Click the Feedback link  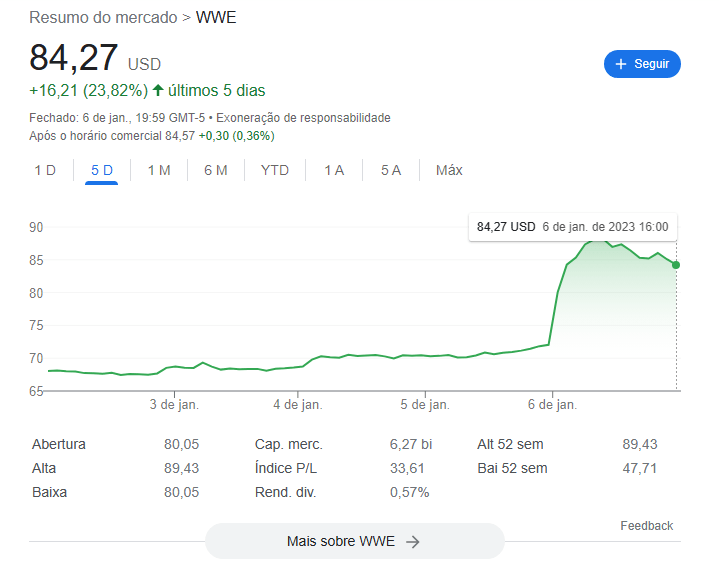pyautogui.click(x=647, y=525)
